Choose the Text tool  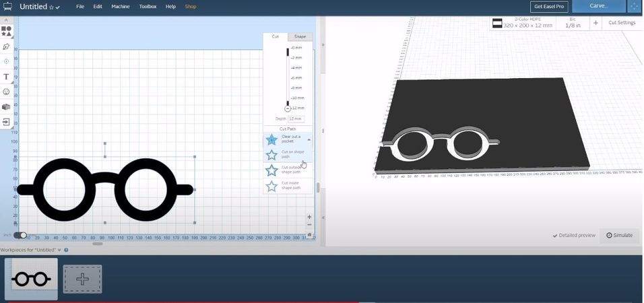tap(6, 77)
